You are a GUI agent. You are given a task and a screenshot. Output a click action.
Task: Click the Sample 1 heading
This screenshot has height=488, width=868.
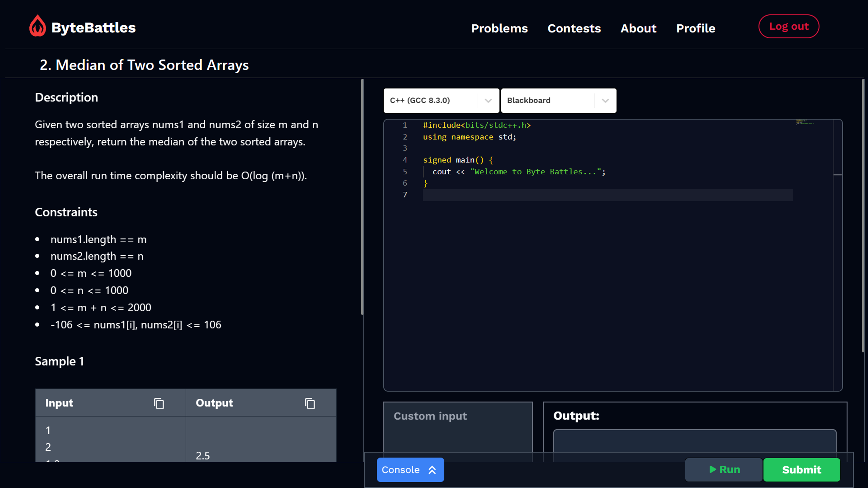click(x=59, y=361)
